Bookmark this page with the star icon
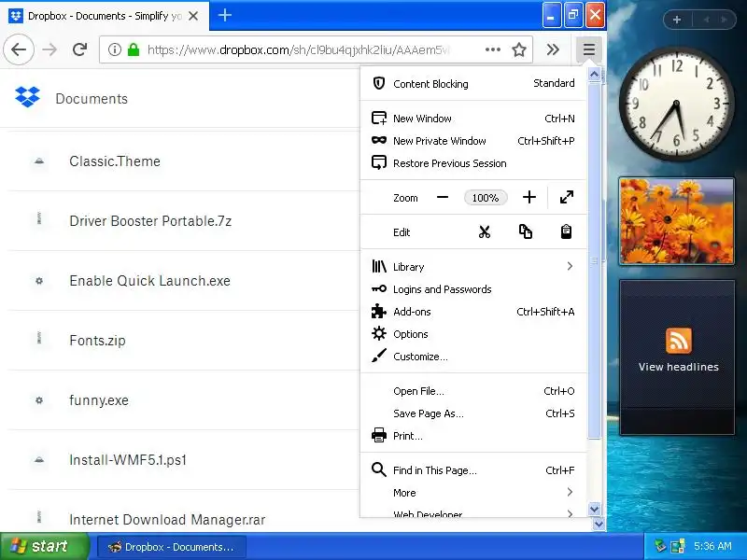 (519, 49)
